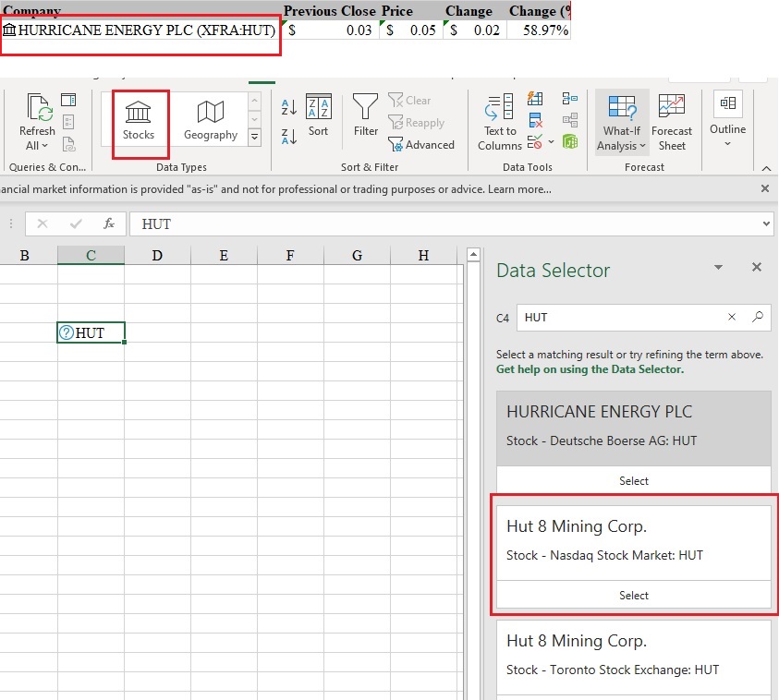Click the question mark icon in HUT cell
The height and width of the screenshot is (700, 779).
coord(67,332)
